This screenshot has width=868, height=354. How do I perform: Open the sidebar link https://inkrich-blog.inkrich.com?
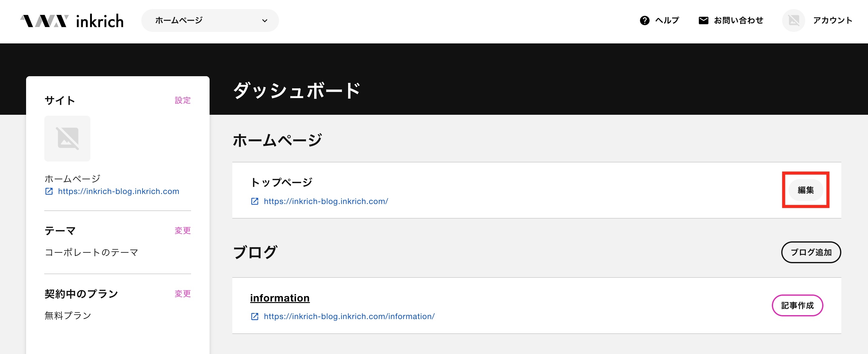coord(119,191)
